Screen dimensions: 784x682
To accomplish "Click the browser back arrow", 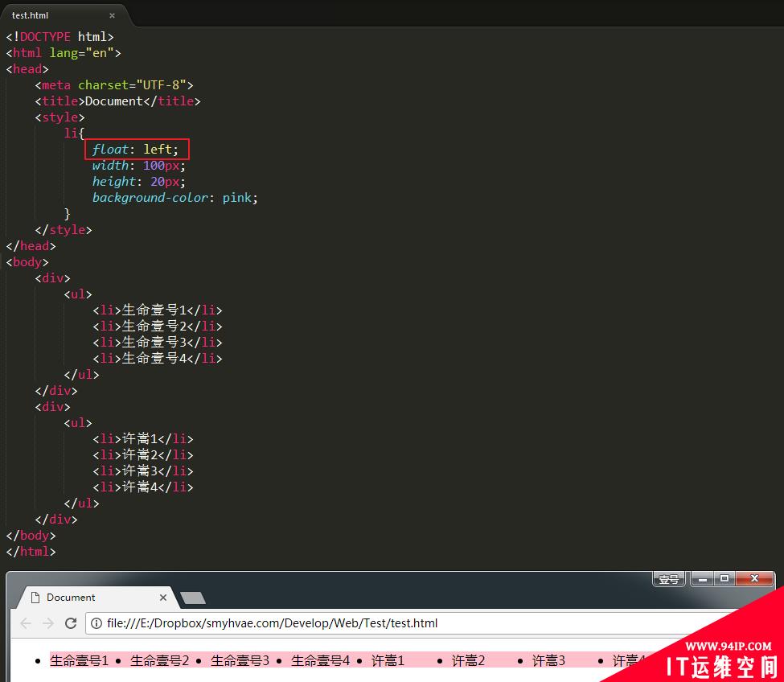I will [x=26, y=623].
